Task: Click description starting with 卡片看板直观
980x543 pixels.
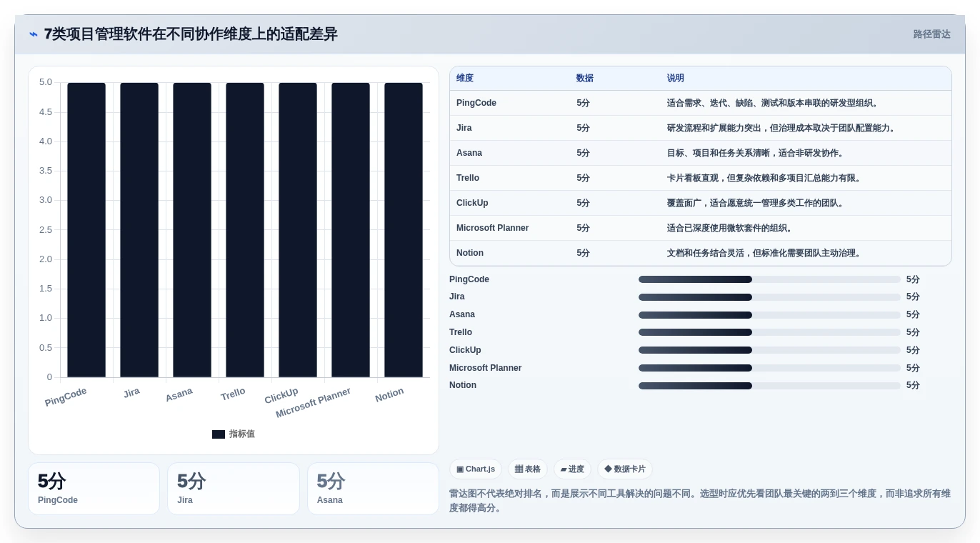Action: click(765, 178)
